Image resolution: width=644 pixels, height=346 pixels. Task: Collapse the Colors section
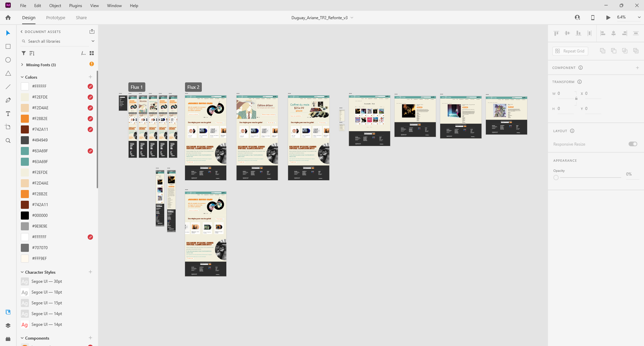22,77
